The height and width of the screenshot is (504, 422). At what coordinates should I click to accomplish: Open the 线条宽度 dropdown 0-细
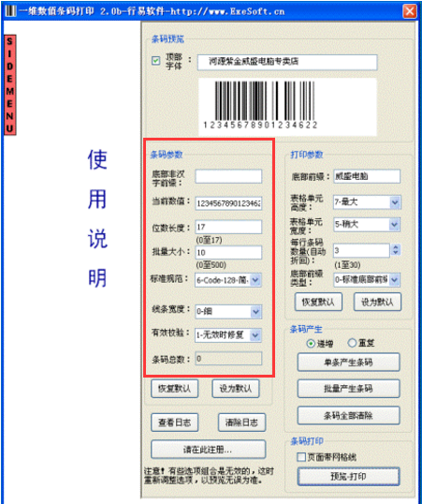(228, 311)
